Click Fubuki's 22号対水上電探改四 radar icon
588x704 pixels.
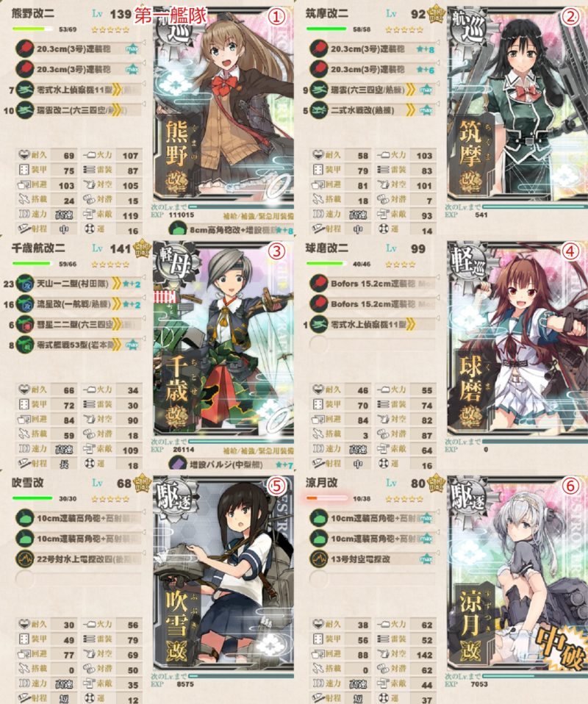tap(25, 559)
